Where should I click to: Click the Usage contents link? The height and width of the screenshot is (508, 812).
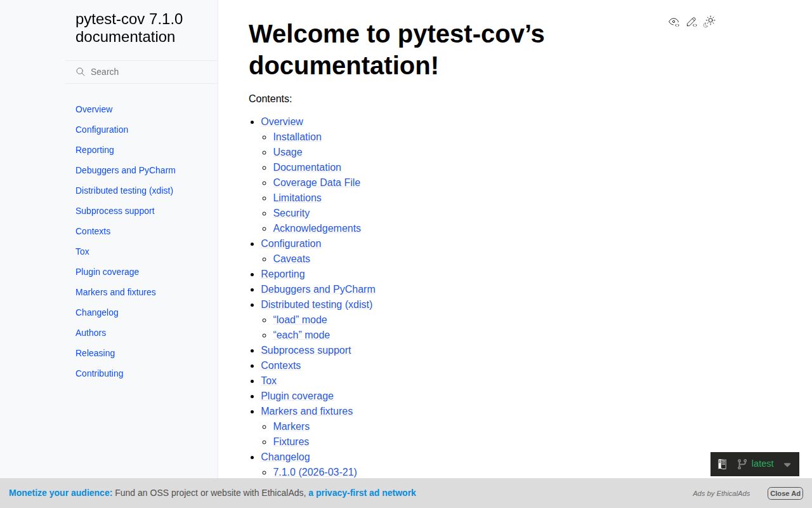coord(287,152)
